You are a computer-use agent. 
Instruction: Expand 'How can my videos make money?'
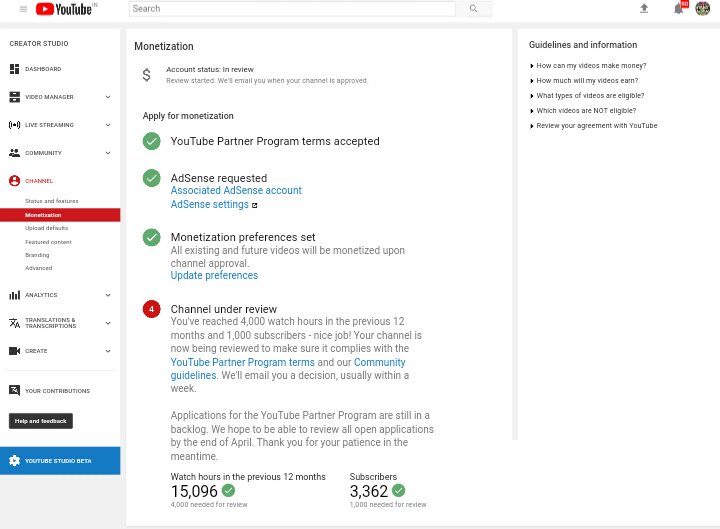coord(588,66)
